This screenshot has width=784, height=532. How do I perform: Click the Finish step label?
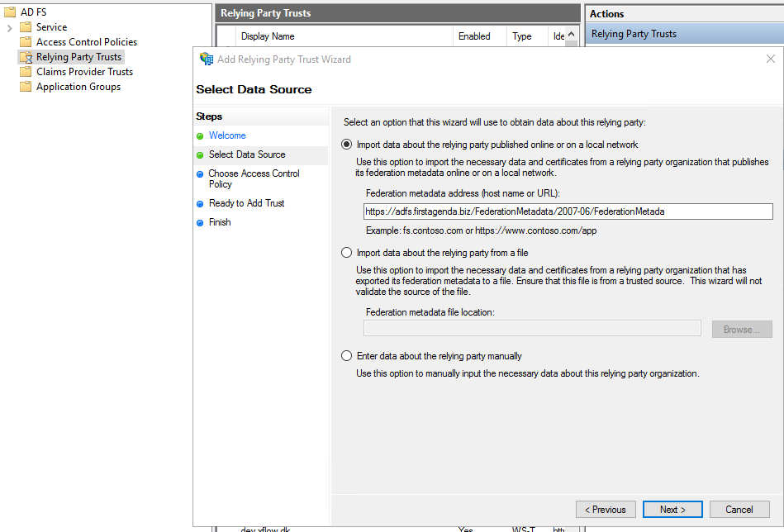220,222
